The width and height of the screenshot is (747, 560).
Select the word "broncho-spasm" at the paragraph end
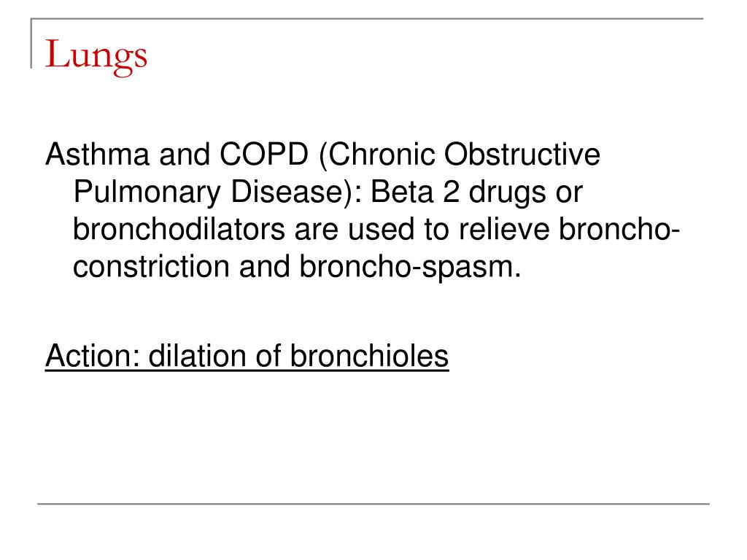pyautogui.click(x=410, y=267)
